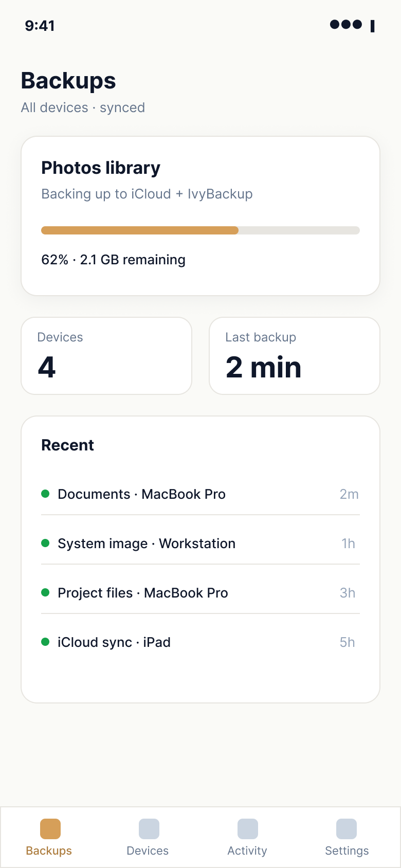Tap the Settings tab icon
The width and height of the screenshot is (401, 868).
(x=347, y=829)
